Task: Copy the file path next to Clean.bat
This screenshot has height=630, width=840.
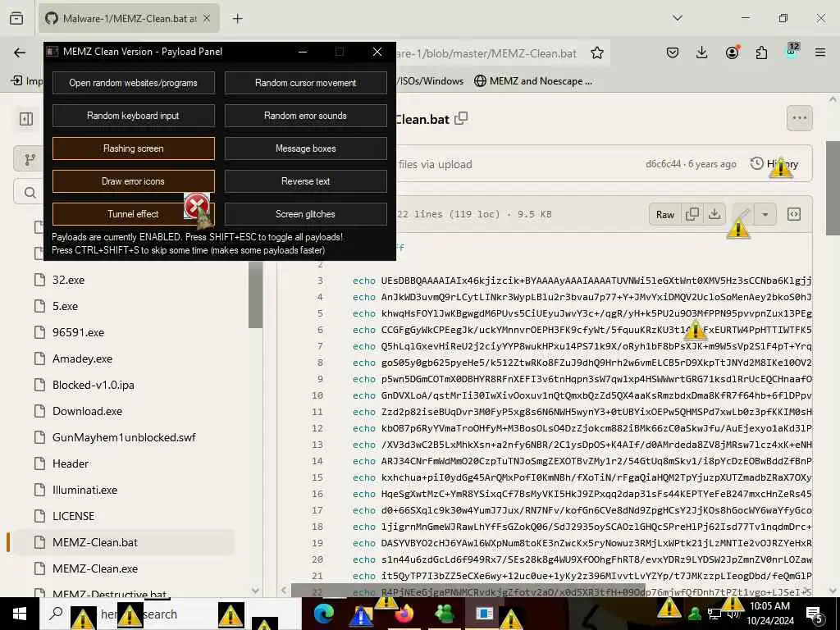Action: point(461,118)
